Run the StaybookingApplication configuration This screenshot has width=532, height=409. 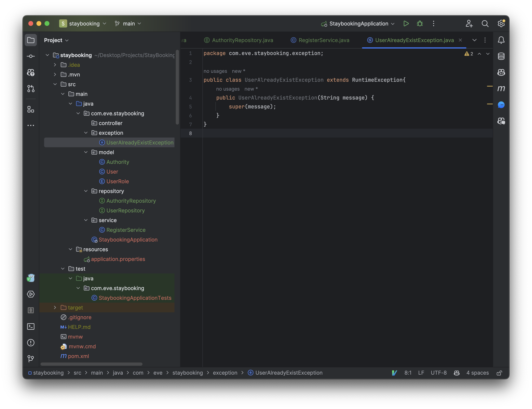point(406,24)
